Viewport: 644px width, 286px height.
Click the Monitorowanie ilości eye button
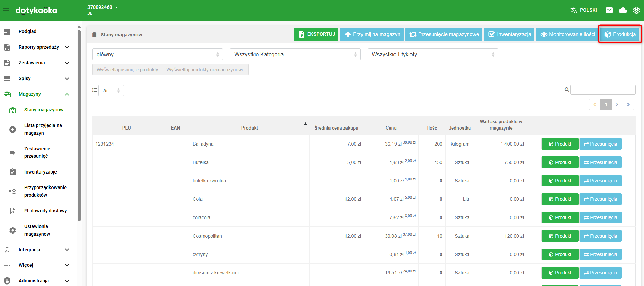[568, 34]
